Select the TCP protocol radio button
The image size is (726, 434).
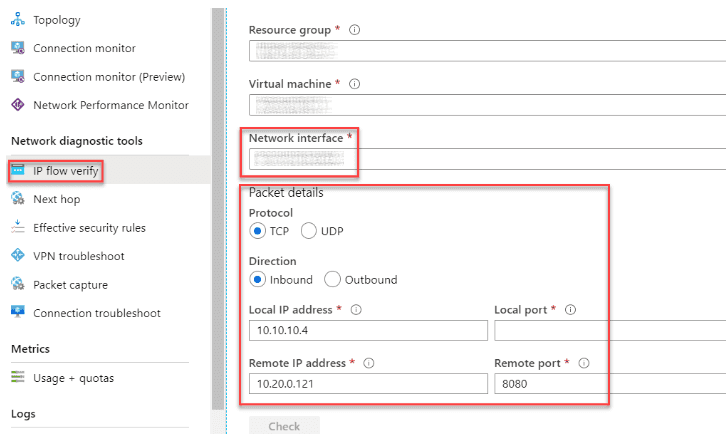pyautogui.click(x=257, y=231)
